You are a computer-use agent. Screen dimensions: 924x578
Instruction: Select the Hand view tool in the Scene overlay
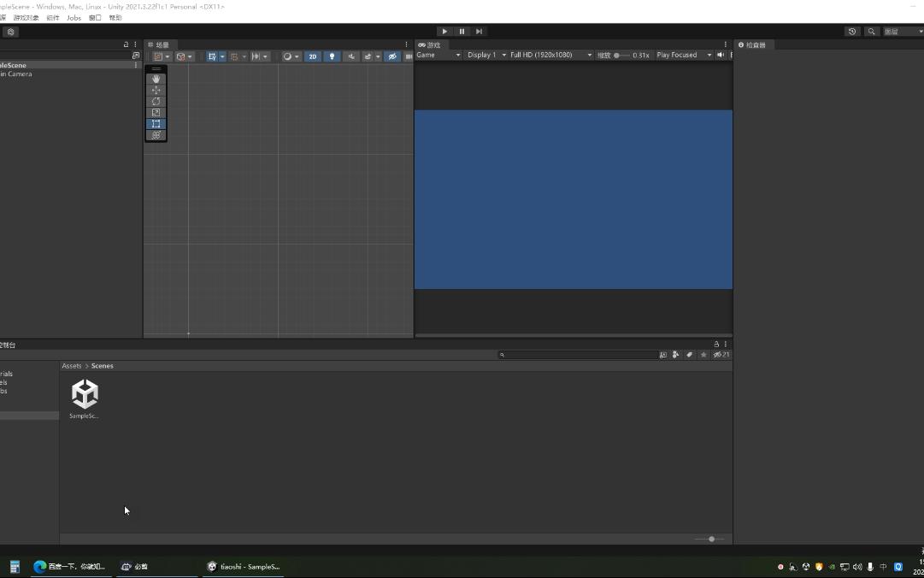156,79
